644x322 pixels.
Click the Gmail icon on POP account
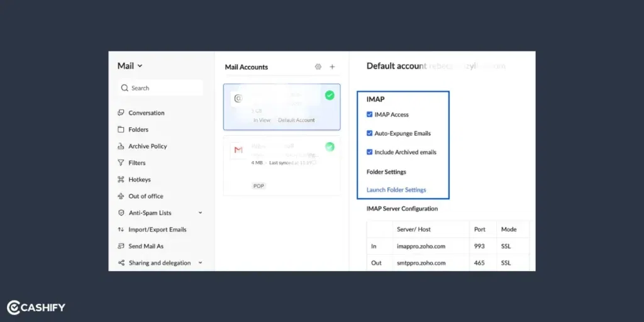238,150
